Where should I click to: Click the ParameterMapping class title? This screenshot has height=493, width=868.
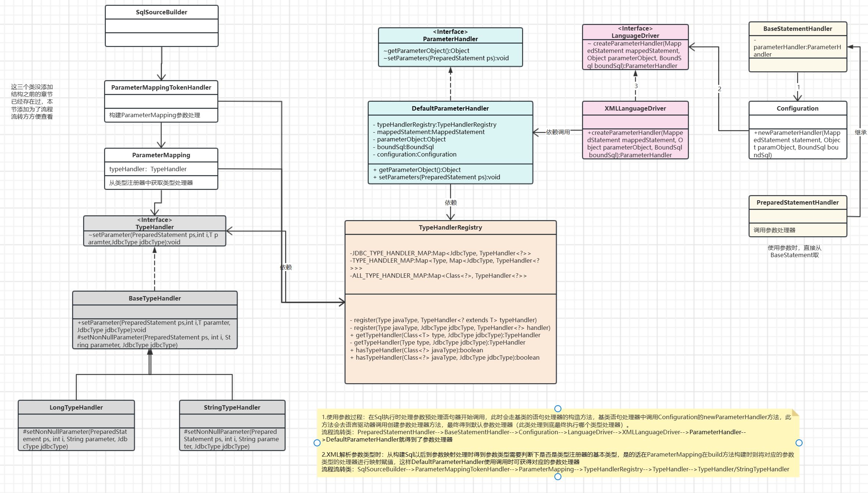(x=161, y=155)
